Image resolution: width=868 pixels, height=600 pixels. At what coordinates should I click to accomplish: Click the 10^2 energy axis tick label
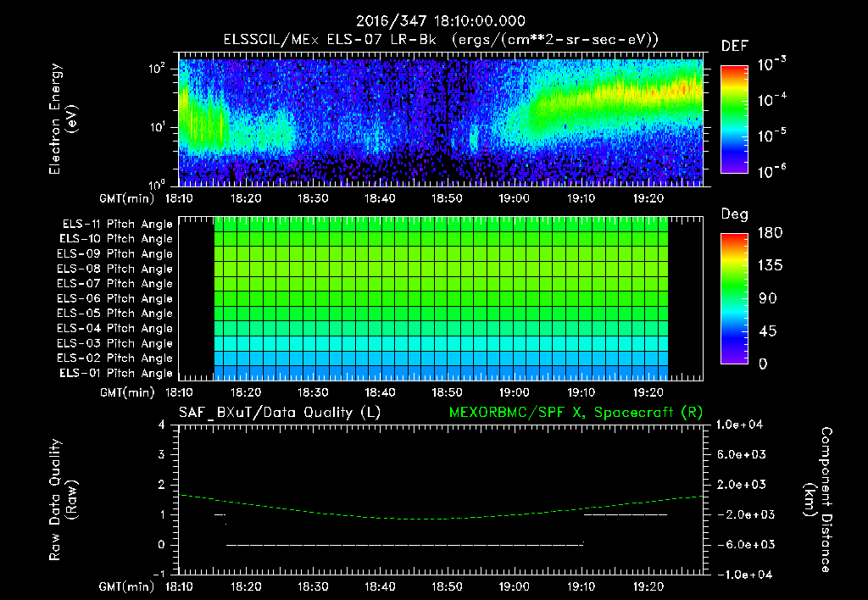click(x=157, y=69)
